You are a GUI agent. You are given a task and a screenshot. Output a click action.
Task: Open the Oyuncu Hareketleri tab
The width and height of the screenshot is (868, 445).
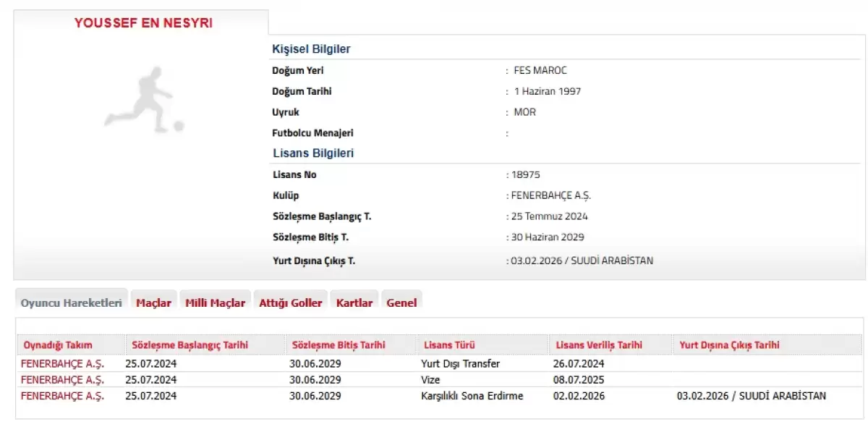point(71,302)
